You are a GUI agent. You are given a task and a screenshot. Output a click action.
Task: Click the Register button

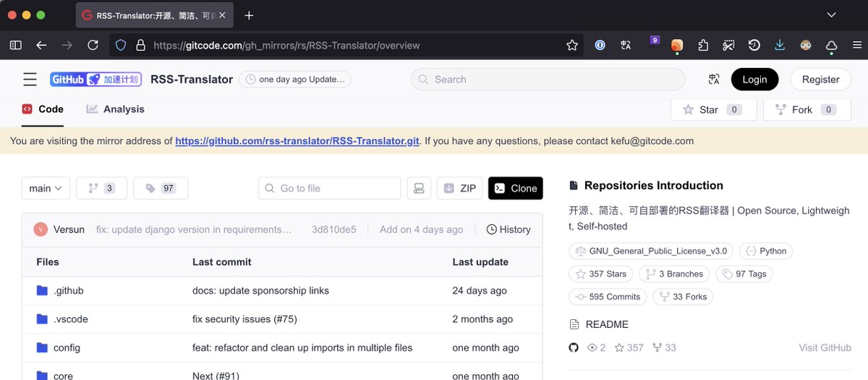(x=820, y=80)
